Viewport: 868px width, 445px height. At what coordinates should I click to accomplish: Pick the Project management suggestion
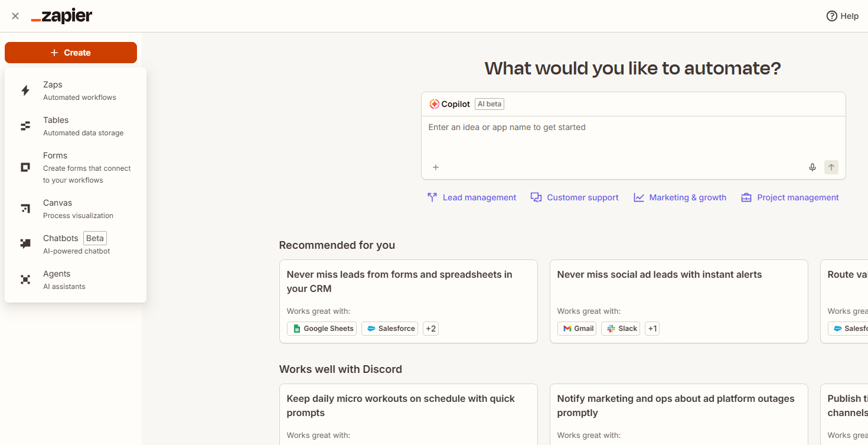(790, 197)
